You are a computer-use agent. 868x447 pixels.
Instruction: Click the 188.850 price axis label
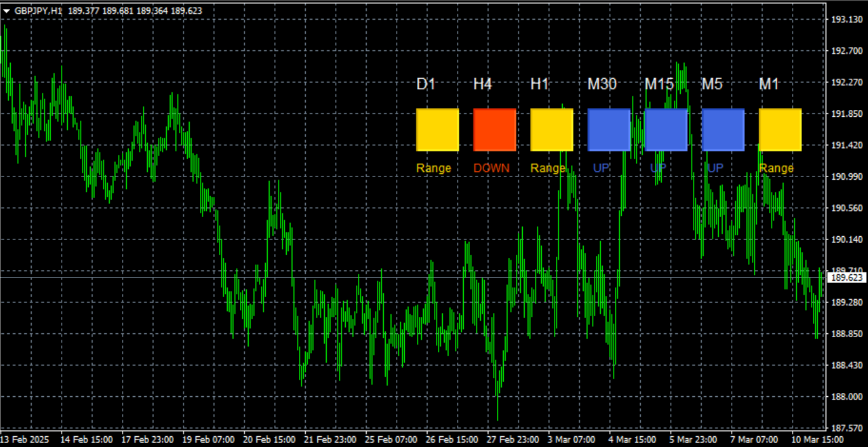(846, 333)
